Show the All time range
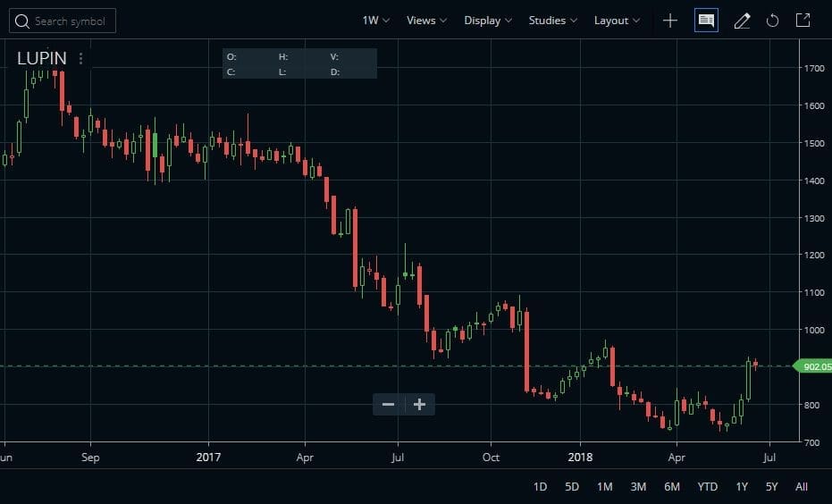The height and width of the screenshot is (504, 832). pyautogui.click(x=802, y=486)
